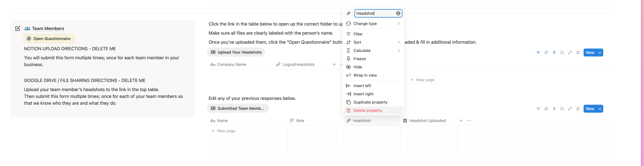Toggle Wrap in view for the column
This screenshot has height=166, width=644.
tap(365, 75)
